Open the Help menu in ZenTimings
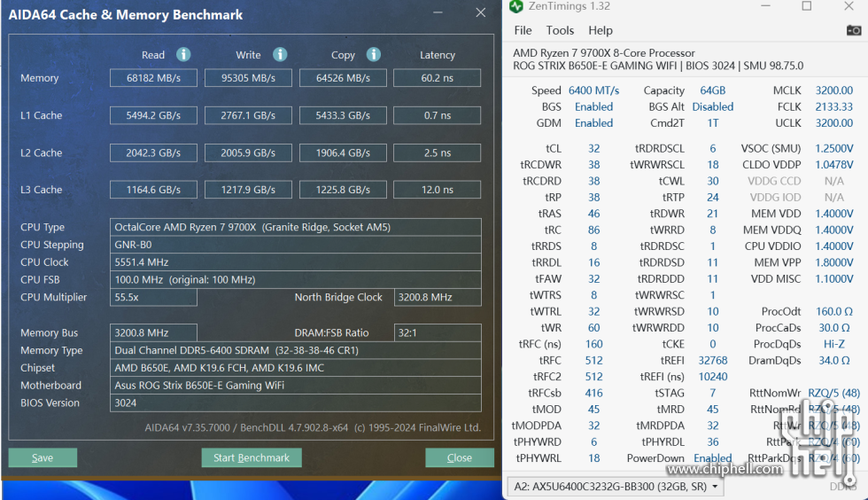The width and height of the screenshot is (868, 500). (x=601, y=30)
